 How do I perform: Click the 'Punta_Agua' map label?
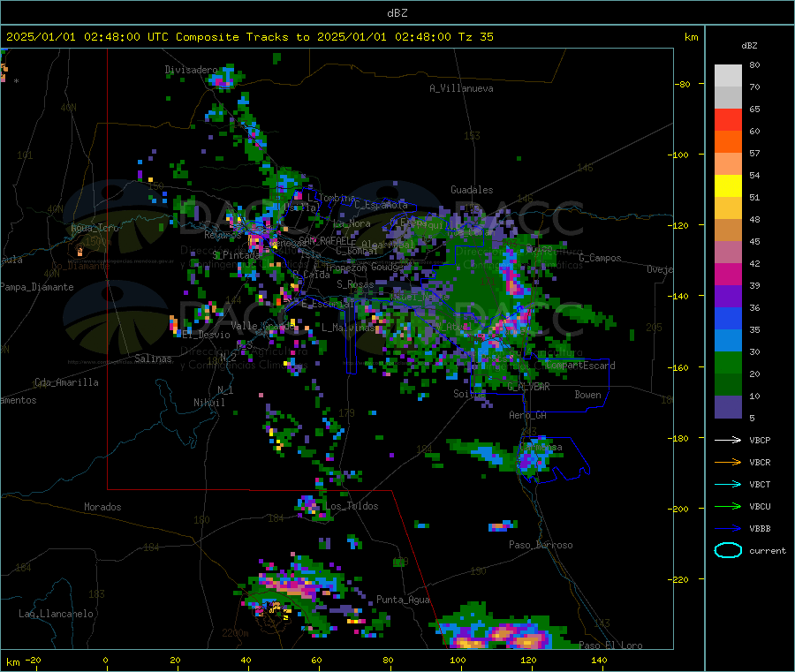pyautogui.click(x=403, y=600)
